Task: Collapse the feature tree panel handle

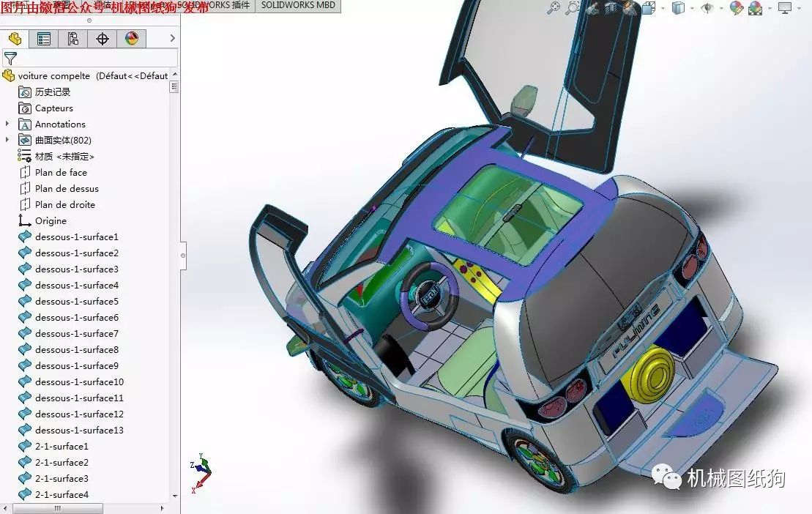Action: (183, 256)
